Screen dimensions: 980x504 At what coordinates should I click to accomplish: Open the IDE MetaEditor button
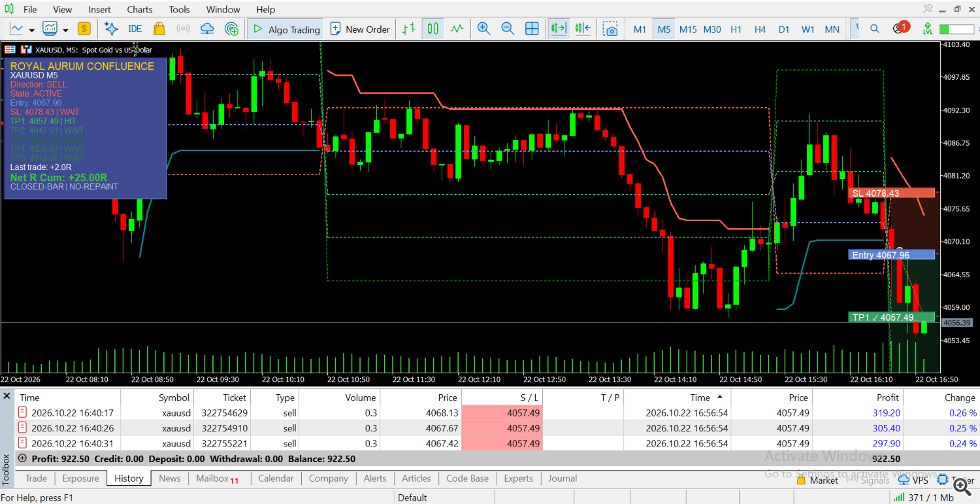[135, 29]
